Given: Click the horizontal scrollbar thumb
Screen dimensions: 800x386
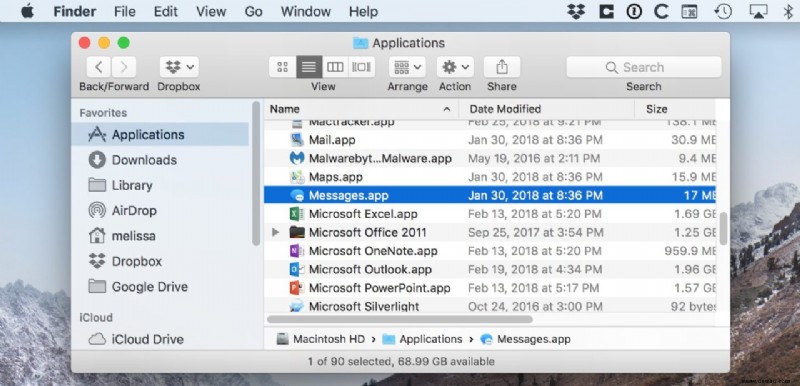Looking at the screenshot, I should point(399,319).
